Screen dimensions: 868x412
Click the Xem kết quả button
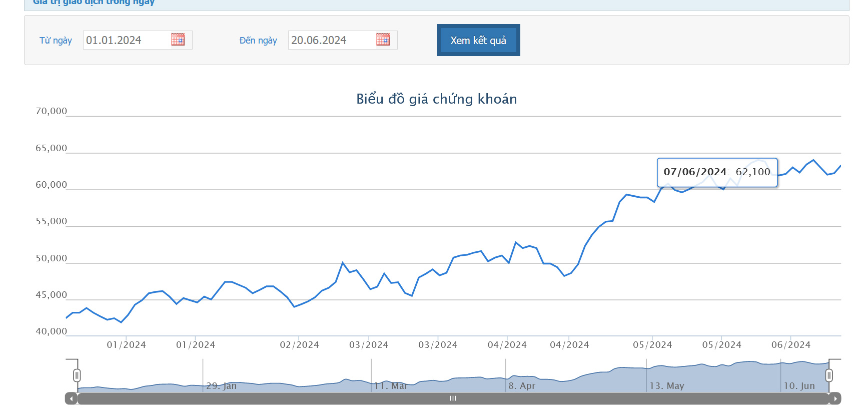click(478, 40)
